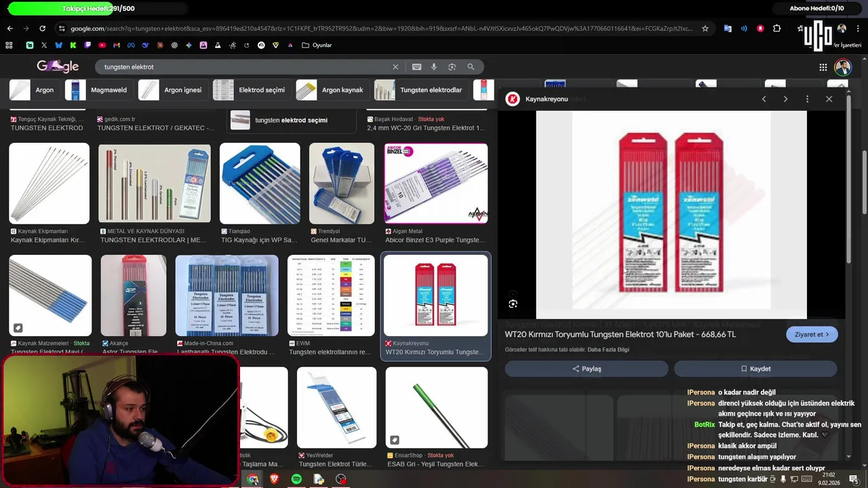Select the Tungsten elektrodlar filter chip
Viewport: 868px width, 488px height.
click(420, 89)
